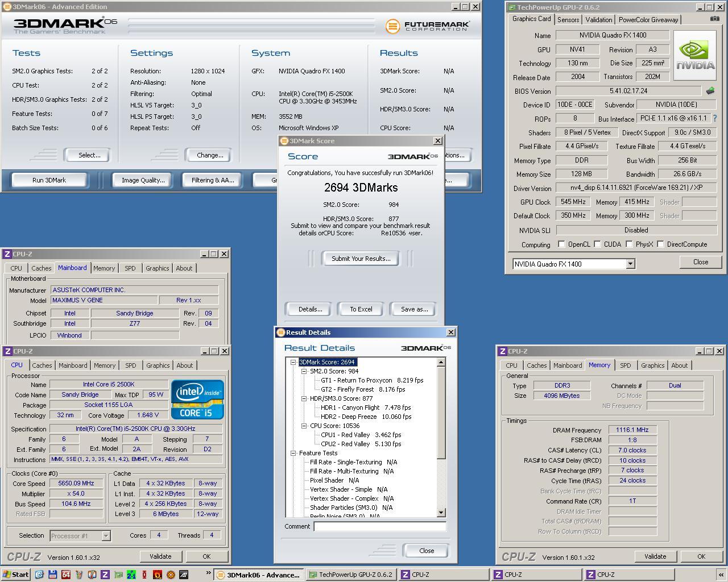The image size is (728, 582).
Task: Click the orange gear quick launch icon
Action: (x=171, y=575)
